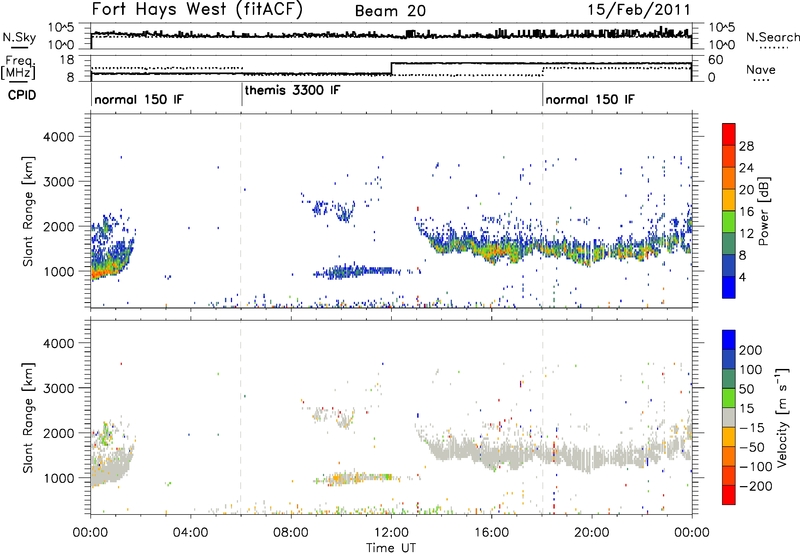800x554 pixels.
Task: Click the '12:00' time tick label
Action: pyautogui.click(x=391, y=533)
